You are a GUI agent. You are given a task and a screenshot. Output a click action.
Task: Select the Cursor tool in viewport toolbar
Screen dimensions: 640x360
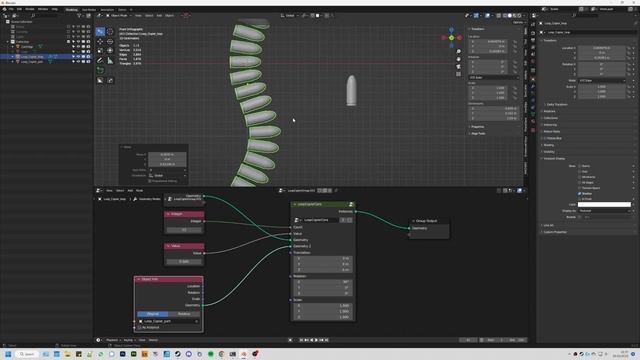coord(110,32)
